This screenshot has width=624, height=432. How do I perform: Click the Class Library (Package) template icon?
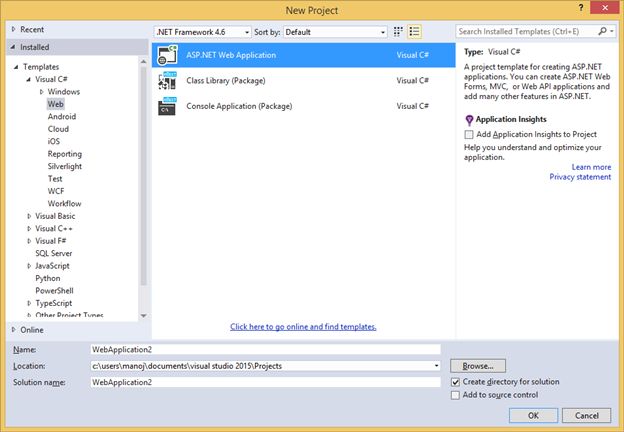point(167,80)
